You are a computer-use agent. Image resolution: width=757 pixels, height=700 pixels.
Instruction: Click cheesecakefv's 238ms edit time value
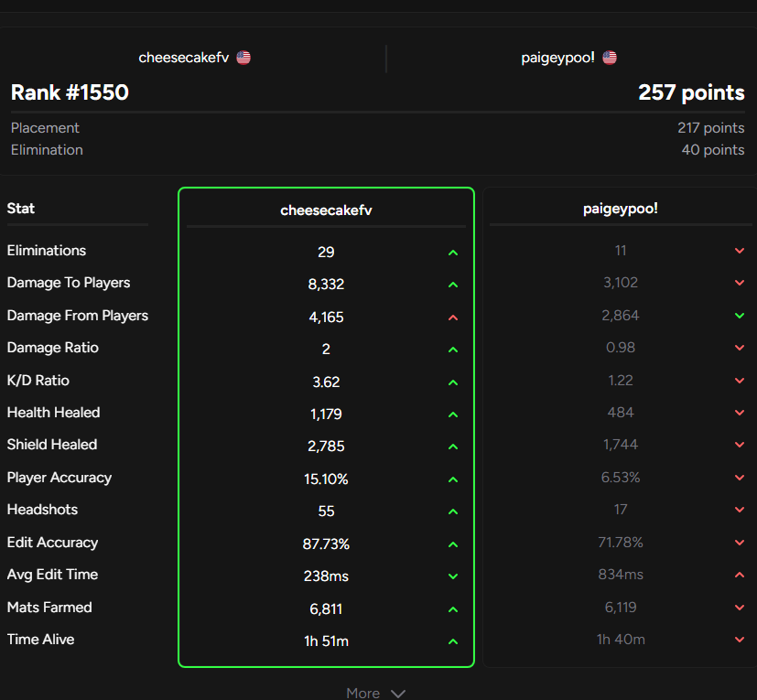point(326,576)
